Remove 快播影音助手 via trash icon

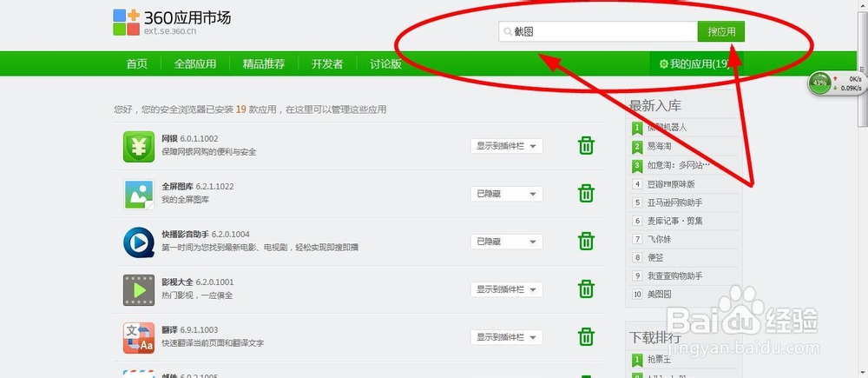pyautogui.click(x=586, y=241)
